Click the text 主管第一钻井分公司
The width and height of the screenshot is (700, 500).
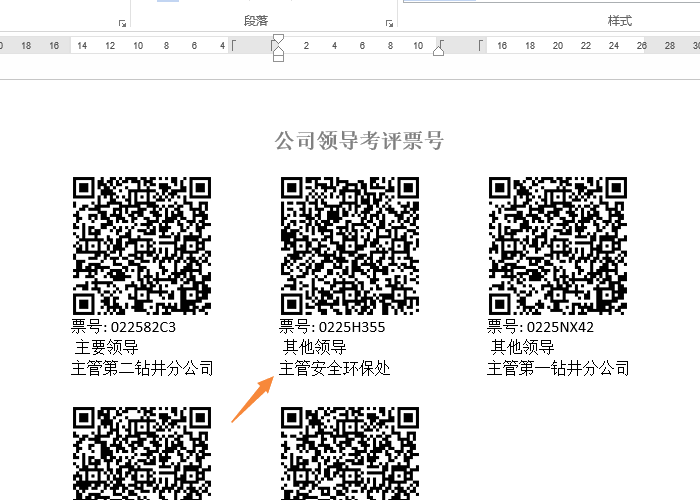tap(558, 369)
